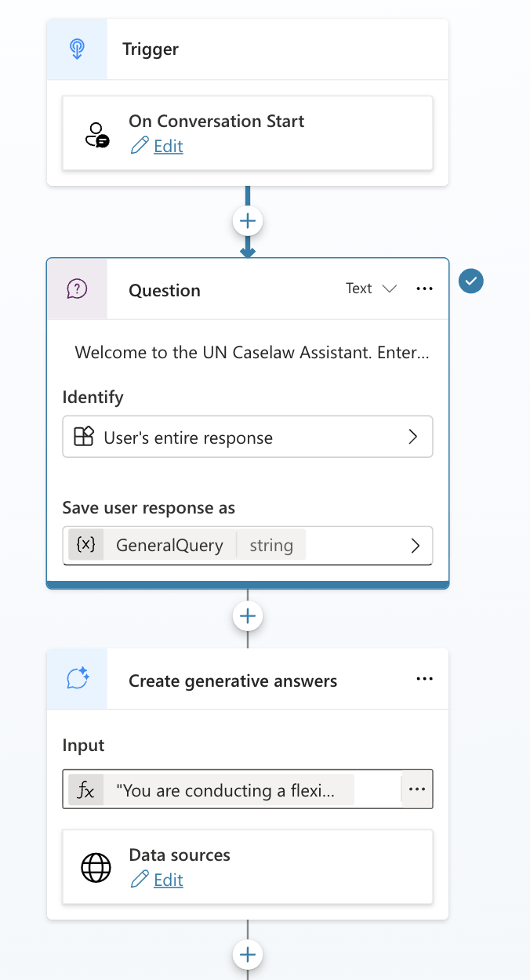This screenshot has height=980, width=530.
Task: Click the pencil icon beside the trigger Edit link
Action: pos(140,146)
